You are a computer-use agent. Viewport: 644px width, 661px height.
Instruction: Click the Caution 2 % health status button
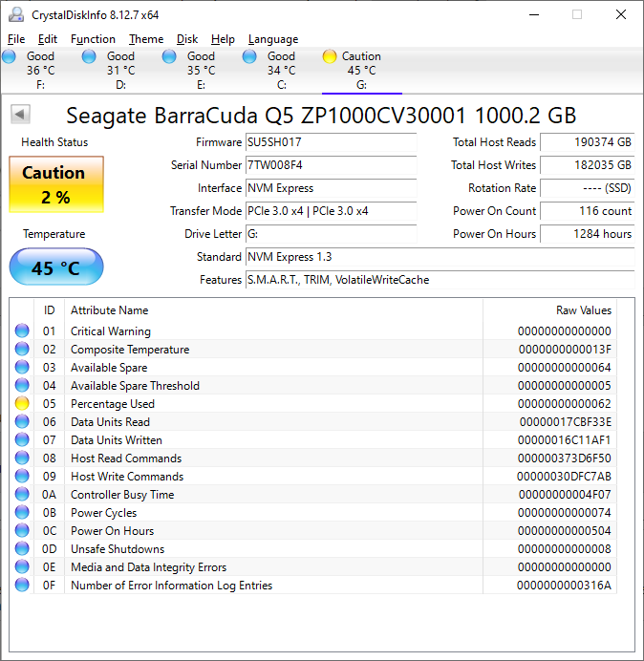click(x=56, y=184)
